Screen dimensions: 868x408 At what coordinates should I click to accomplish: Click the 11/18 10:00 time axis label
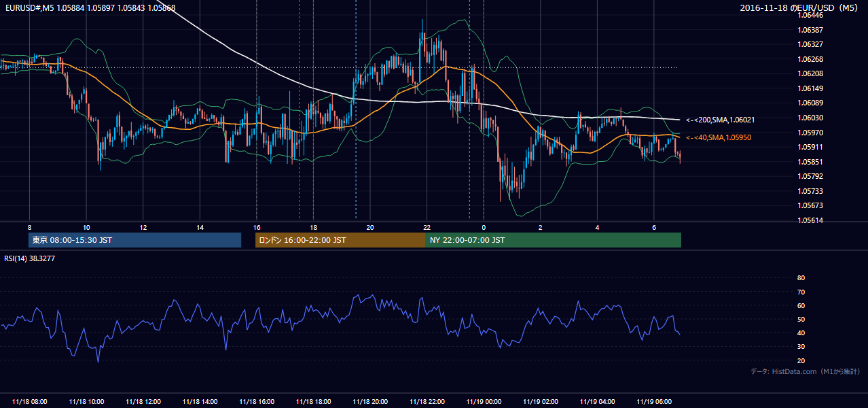pos(86,401)
